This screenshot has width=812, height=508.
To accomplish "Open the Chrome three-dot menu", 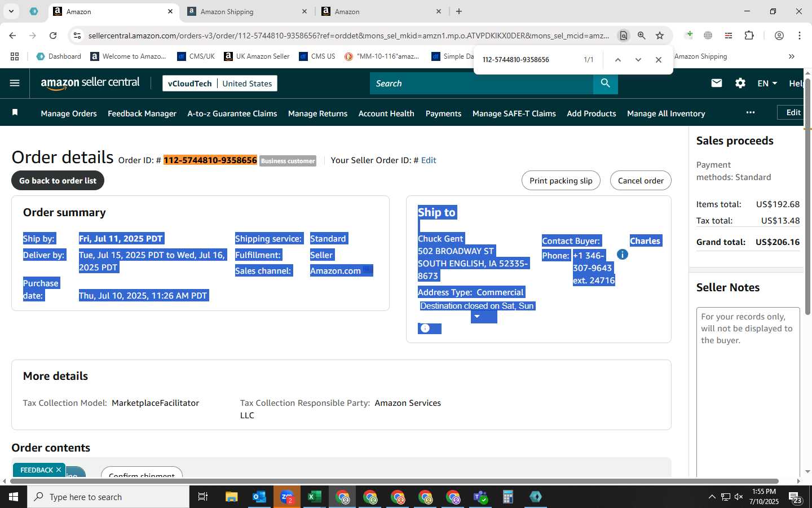I will coord(800,36).
